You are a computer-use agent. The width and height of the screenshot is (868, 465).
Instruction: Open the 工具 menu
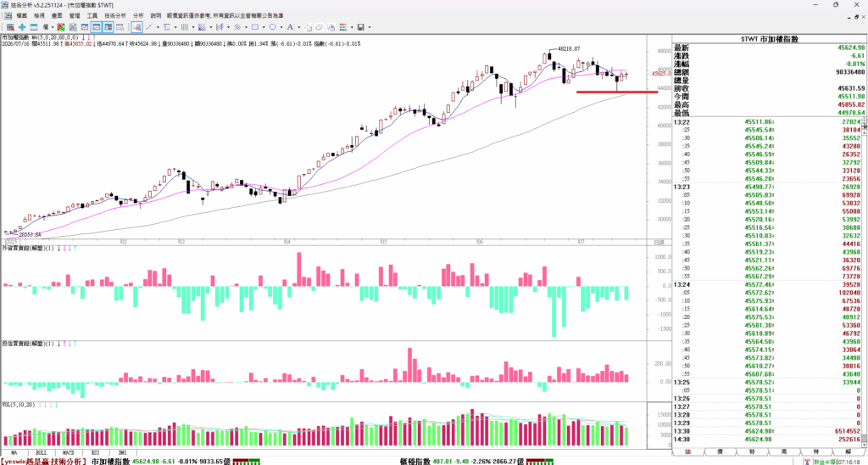(x=92, y=16)
